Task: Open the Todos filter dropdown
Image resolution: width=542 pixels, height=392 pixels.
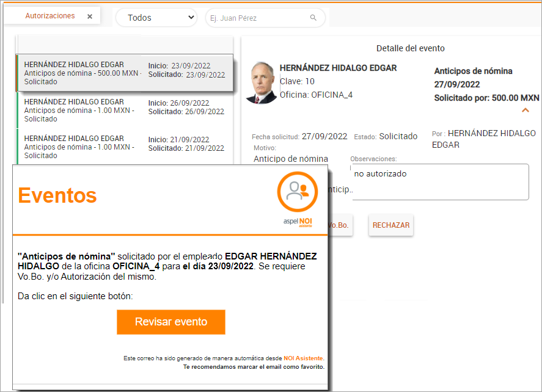Action: [156, 18]
